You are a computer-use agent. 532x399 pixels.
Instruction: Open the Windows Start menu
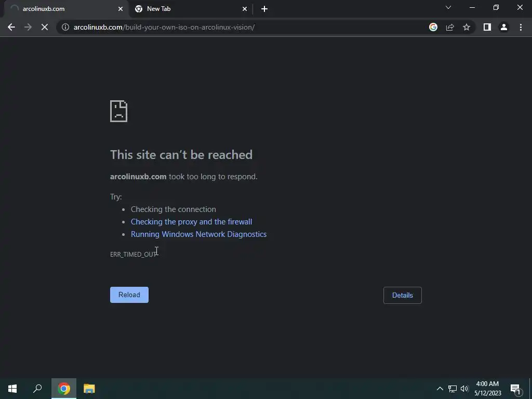(x=12, y=389)
